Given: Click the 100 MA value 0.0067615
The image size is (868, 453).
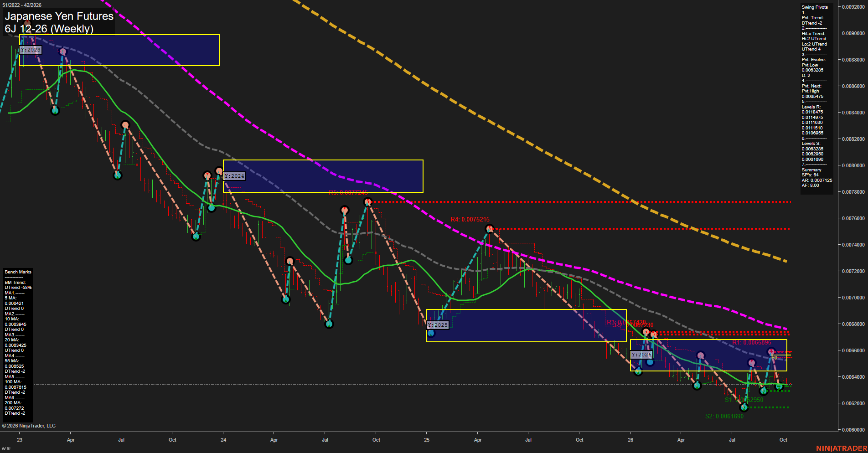Looking at the screenshot, I should [15, 387].
